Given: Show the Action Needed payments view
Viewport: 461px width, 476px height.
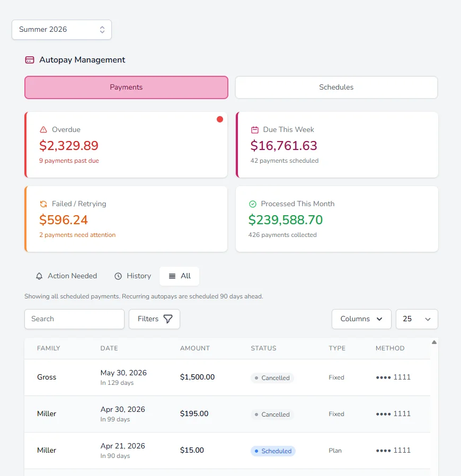Looking at the screenshot, I should tap(66, 276).
